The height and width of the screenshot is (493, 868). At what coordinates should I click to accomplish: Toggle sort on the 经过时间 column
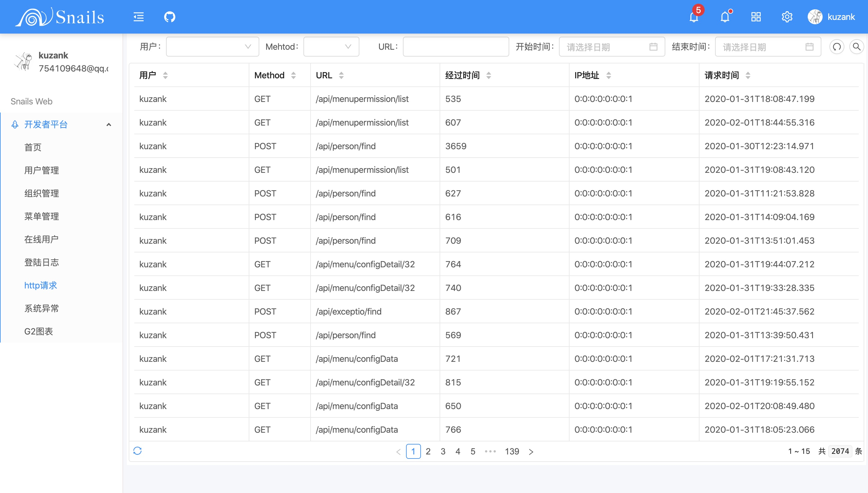point(488,75)
